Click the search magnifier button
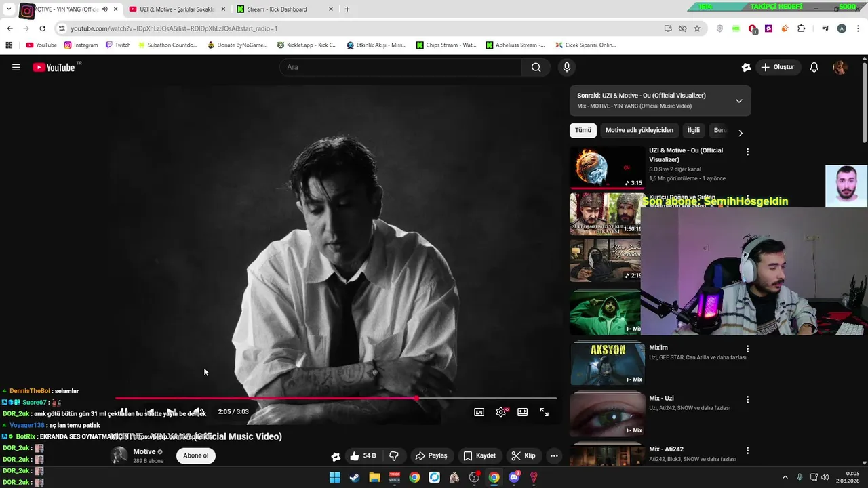The width and height of the screenshot is (868, 488). tap(536, 67)
